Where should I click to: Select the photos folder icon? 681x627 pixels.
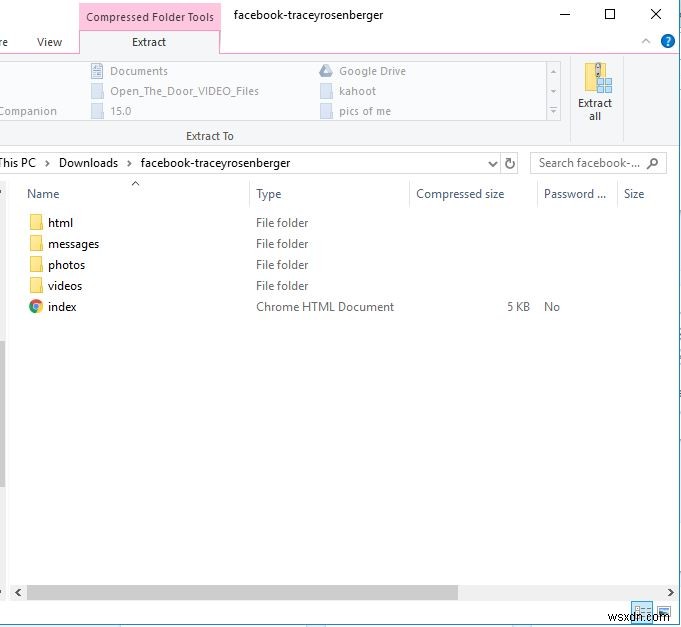(36, 264)
